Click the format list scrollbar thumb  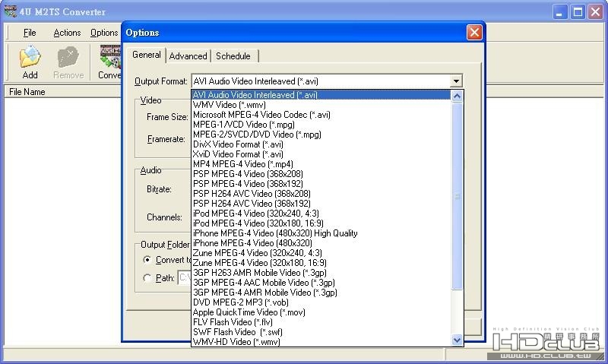(x=457, y=196)
